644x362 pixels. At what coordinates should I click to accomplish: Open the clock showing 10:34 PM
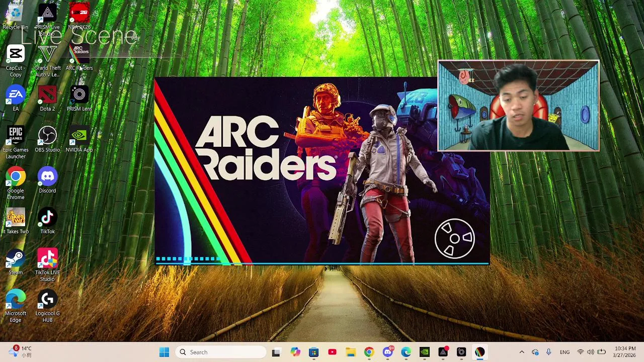click(x=624, y=352)
